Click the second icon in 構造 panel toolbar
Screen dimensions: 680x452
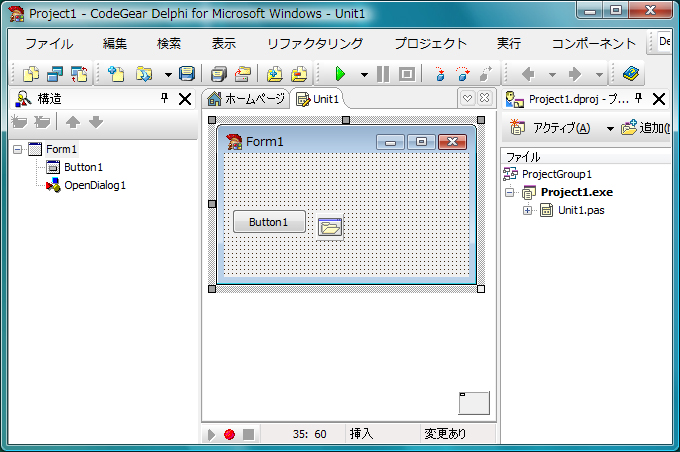coord(42,122)
